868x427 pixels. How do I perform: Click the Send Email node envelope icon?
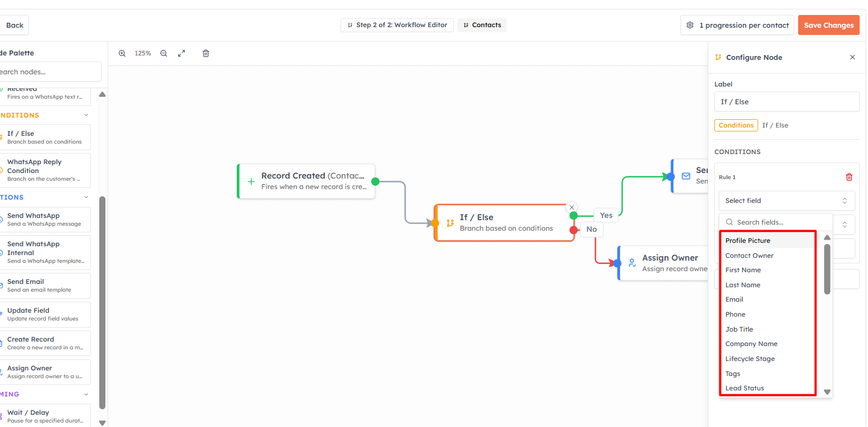(x=686, y=176)
